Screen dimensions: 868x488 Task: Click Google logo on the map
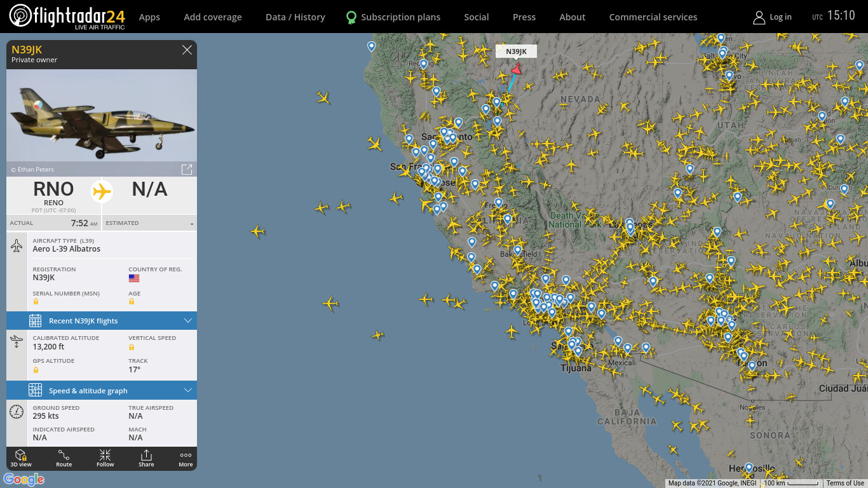(x=24, y=479)
